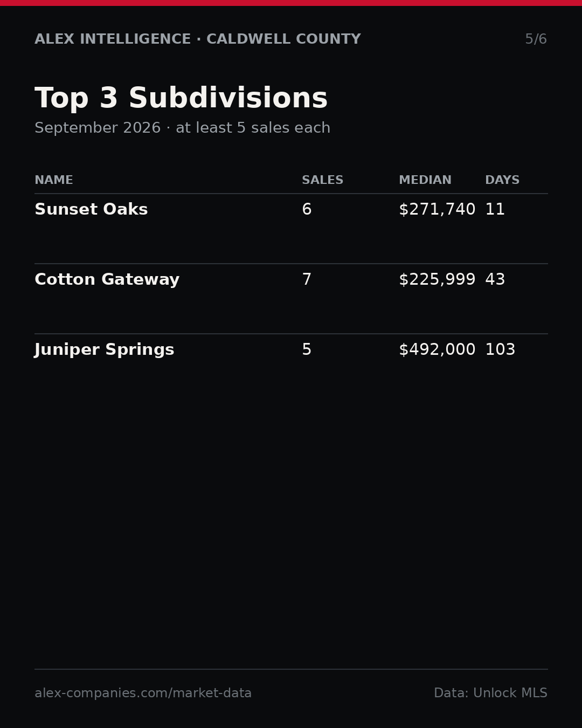Click the $271,740 median price
This screenshot has width=582, height=728.
coord(437,210)
